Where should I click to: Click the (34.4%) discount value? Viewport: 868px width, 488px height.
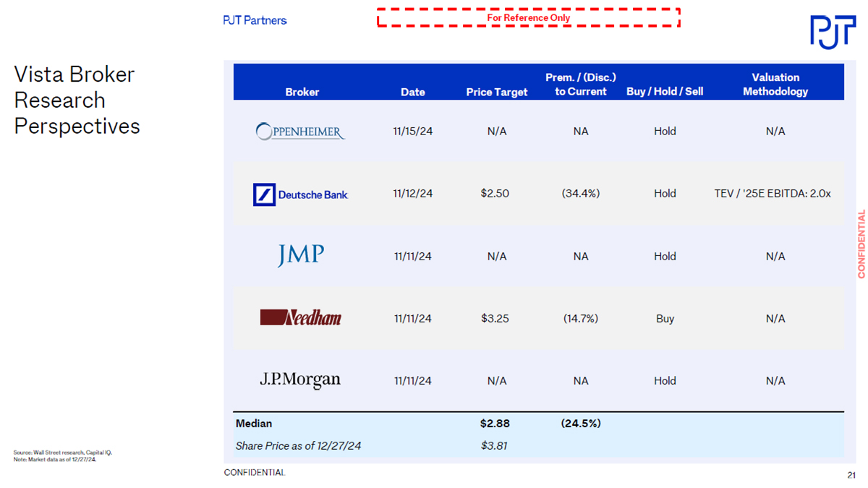(581, 194)
